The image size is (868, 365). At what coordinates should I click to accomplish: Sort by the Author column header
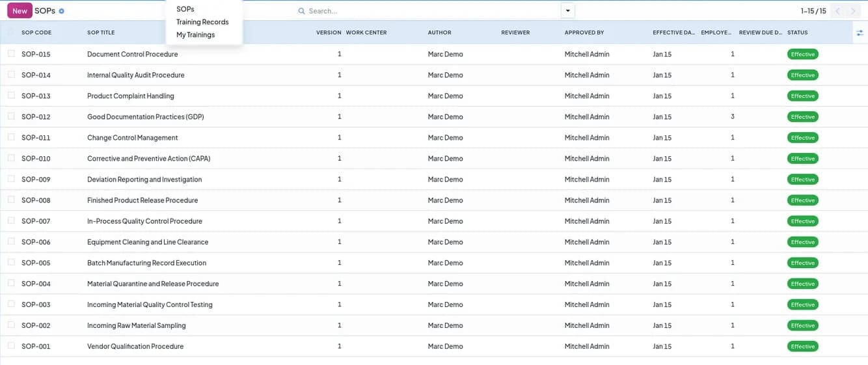tap(439, 33)
